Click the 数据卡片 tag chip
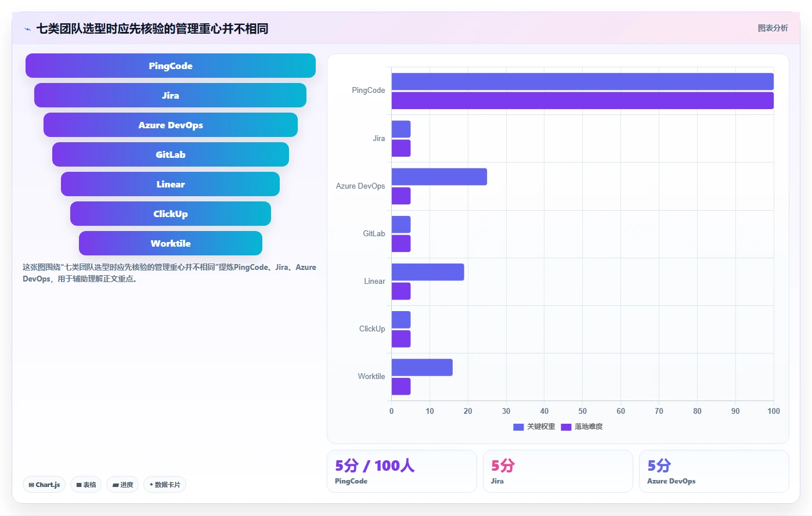 point(165,485)
